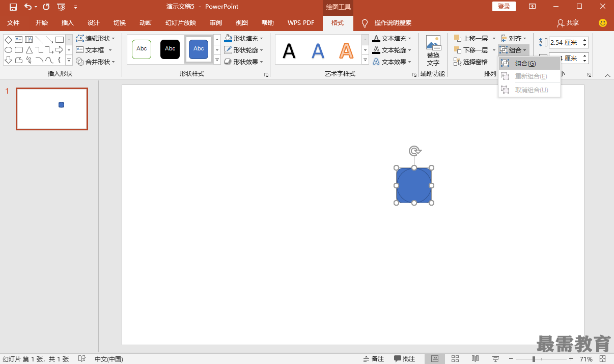Select the diamond shape in the shapes gallery
The height and width of the screenshot is (364, 614).
point(8,39)
